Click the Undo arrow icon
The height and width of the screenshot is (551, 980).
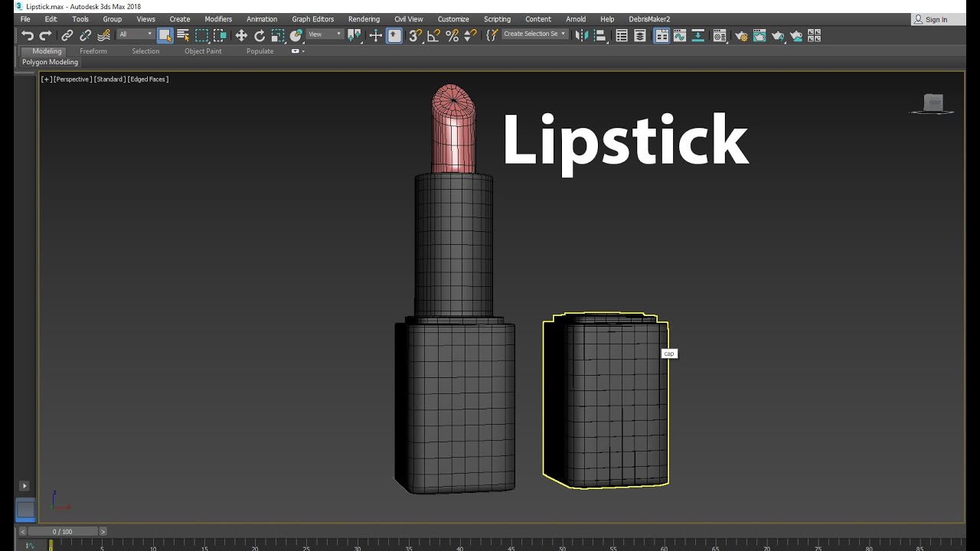tap(28, 35)
